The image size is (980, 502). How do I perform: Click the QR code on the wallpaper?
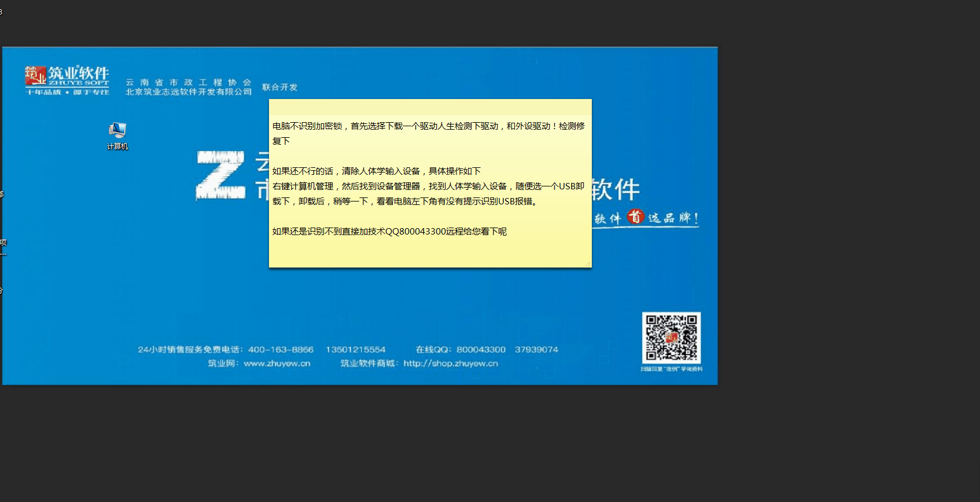(671, 338)
